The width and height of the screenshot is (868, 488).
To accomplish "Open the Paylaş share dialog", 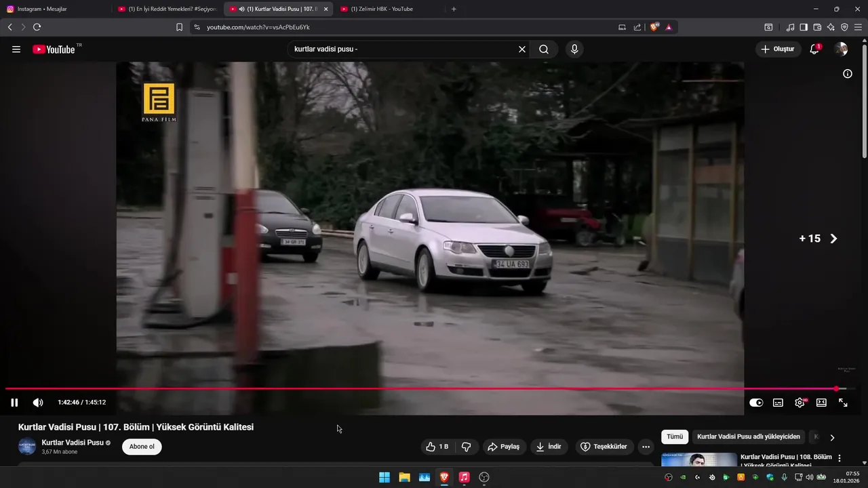I will (504, 447).
